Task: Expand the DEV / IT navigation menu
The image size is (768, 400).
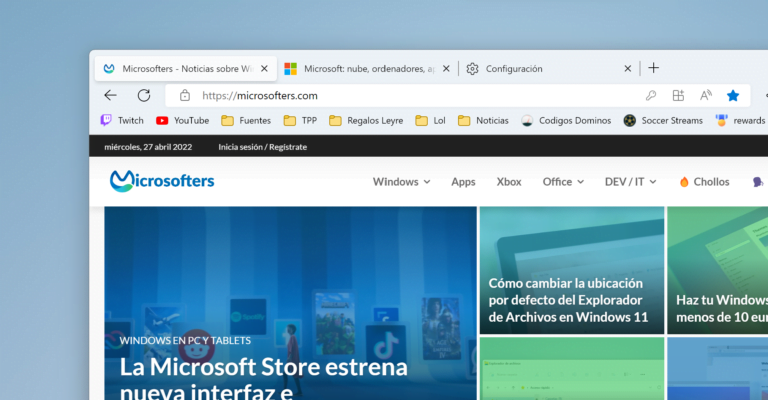Action: point(630,182)
